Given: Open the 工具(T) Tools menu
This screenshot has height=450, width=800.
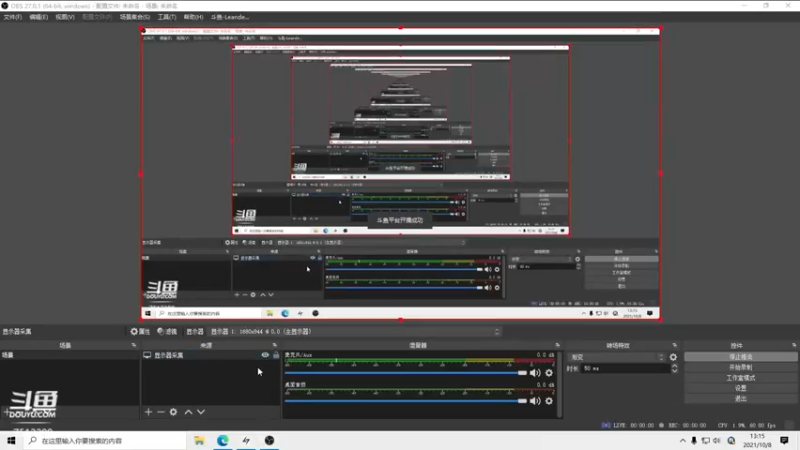Looking at the screenshot, I should tap(166, 17).
